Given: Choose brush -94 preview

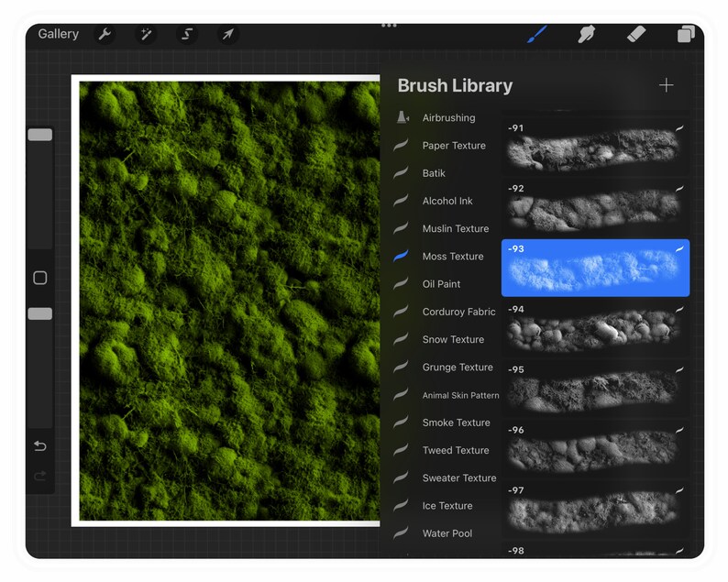Looking at the screenshot, I should click(x=595, y=329).
